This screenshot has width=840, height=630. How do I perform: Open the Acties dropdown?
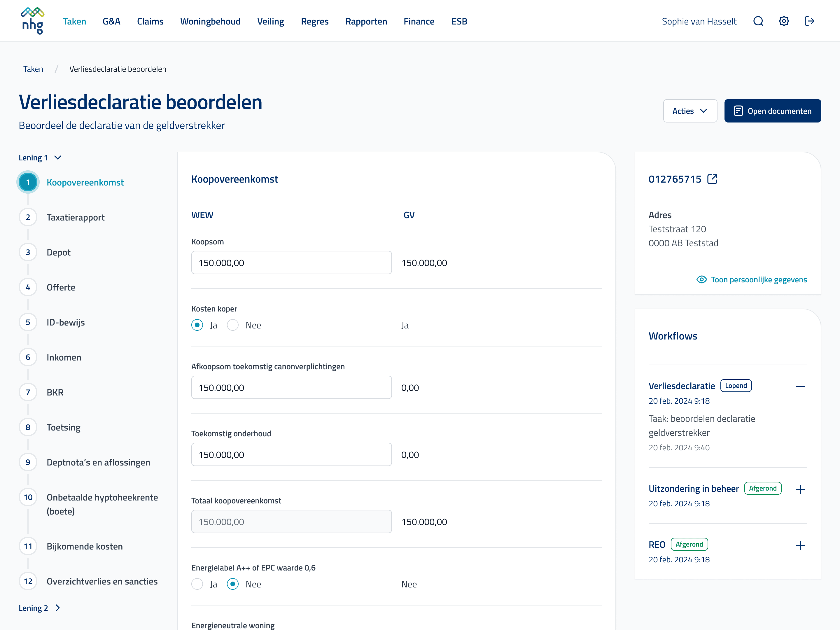pyautogui.click(x=690, y=111)
